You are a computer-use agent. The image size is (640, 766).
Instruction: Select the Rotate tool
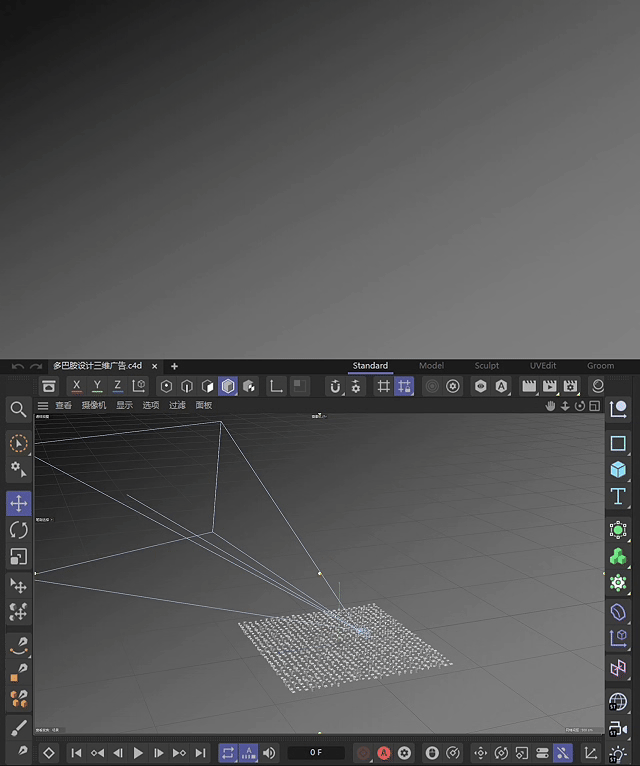pyautogui.click(x=19, y=530)
